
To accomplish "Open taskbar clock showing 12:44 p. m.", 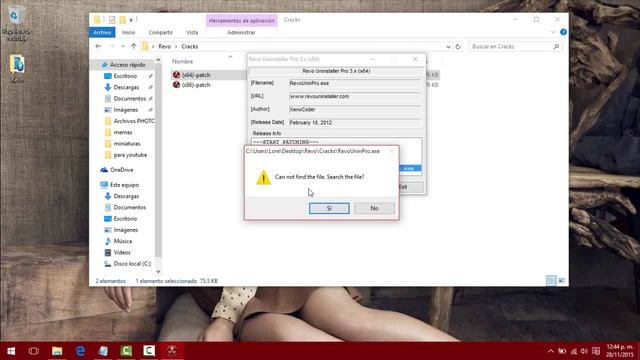I will click(620, 351).
